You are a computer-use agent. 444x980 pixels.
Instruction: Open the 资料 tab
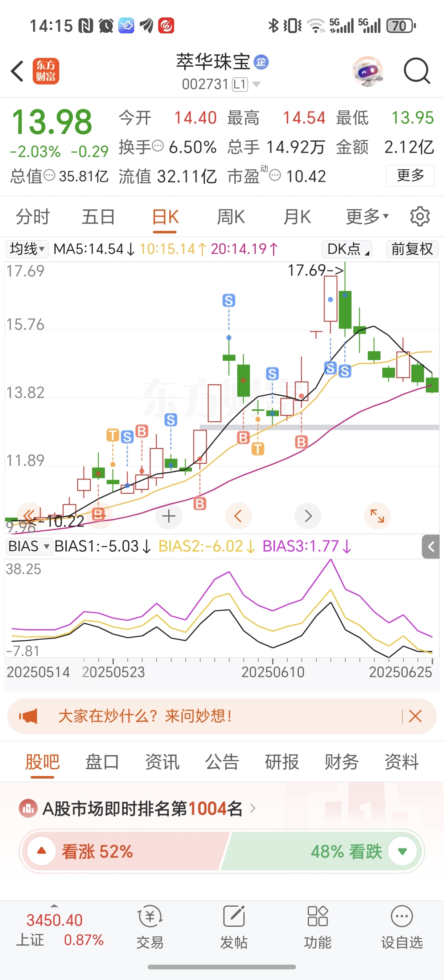tap(402, 761)
